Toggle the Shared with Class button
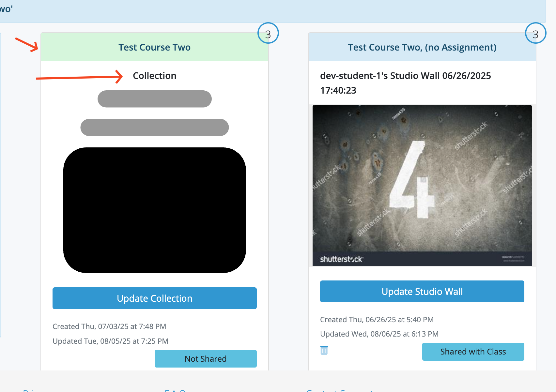This screenshot has width=556, height=392. 473,352
